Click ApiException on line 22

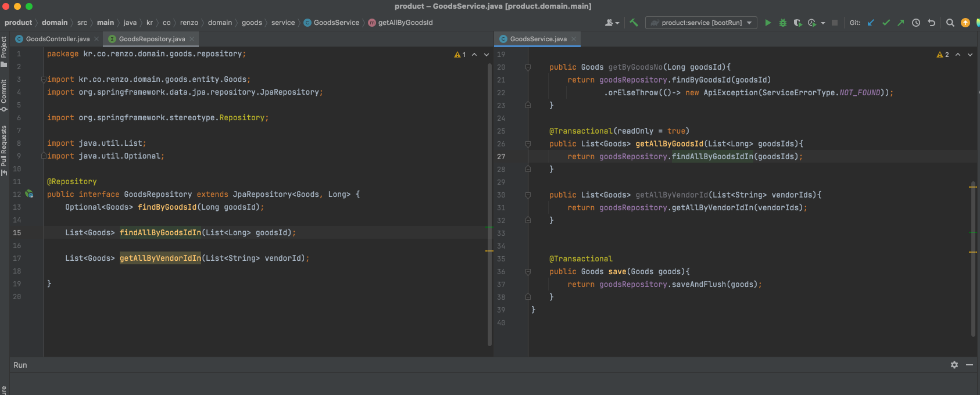[x=731, y=93]
